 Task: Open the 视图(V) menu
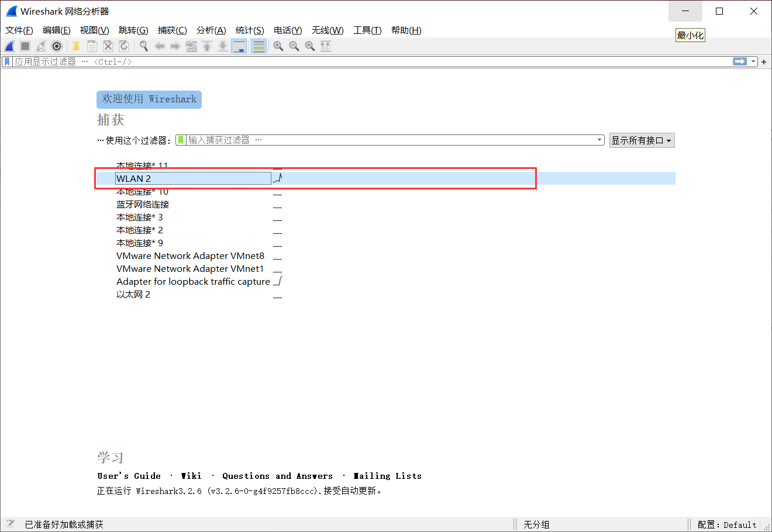94,30
